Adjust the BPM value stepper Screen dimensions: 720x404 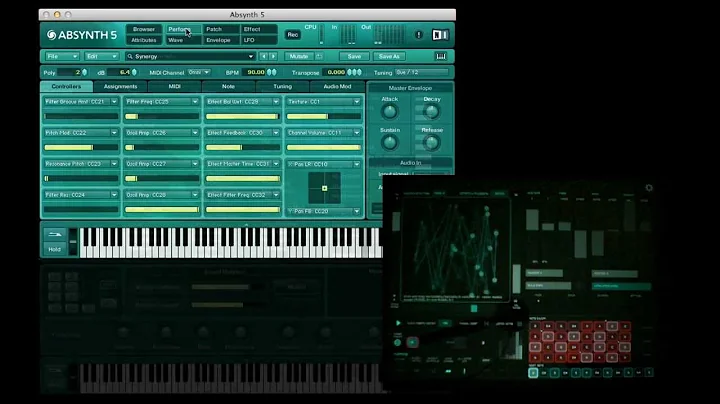(271, 73)
